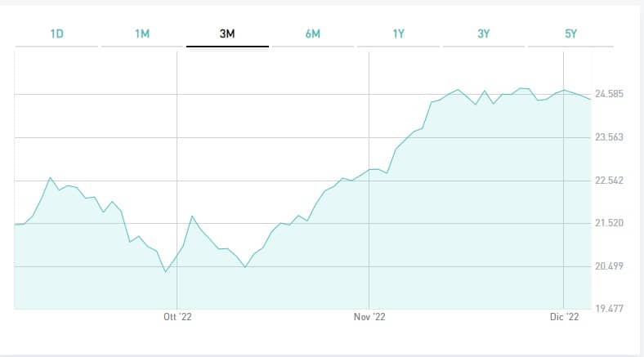Click the rightmost end of the chart line
This screenshot has height=357, width=644.
590,99
